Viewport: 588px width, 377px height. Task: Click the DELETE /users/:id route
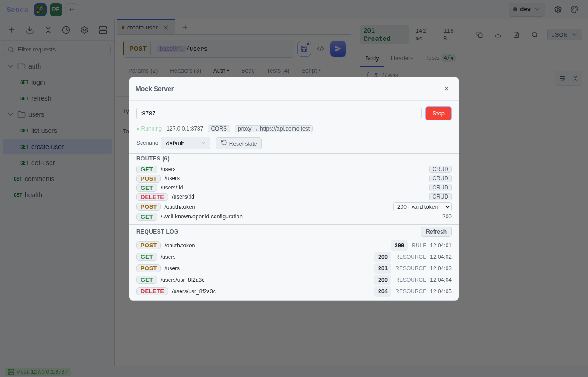[294, 197]
